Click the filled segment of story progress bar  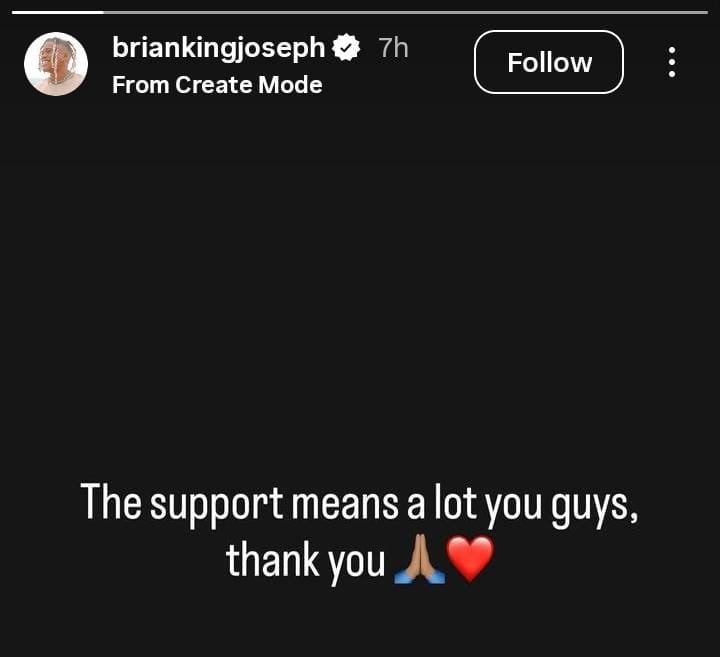[x=58, y=12]
